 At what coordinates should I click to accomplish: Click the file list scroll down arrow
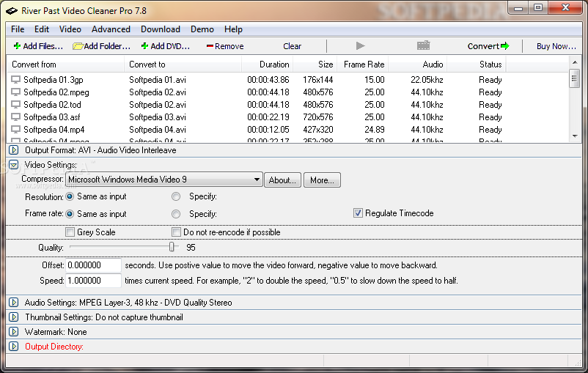point(575,136)
